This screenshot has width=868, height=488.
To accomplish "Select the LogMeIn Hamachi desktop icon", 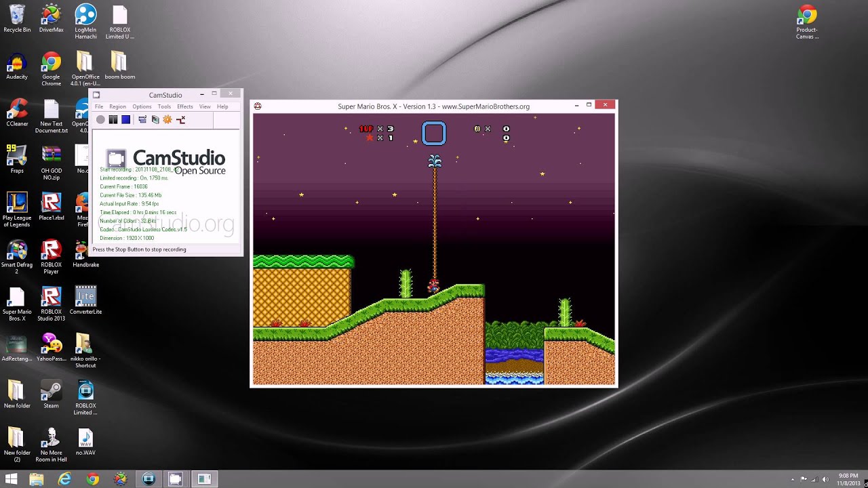I will click(x=85, y=22).
